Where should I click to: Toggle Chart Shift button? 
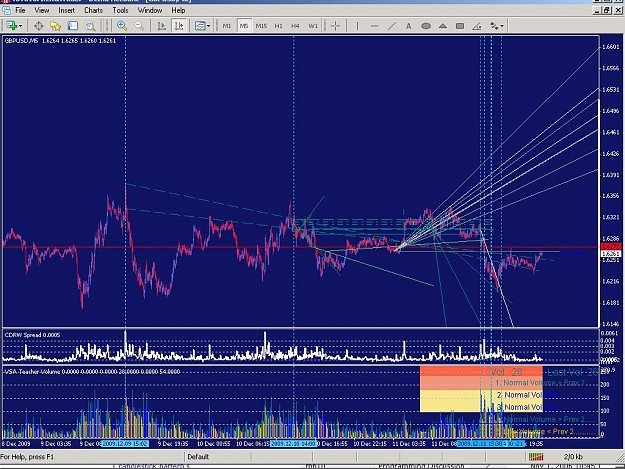pyautogui.click(x=179, y=26)
